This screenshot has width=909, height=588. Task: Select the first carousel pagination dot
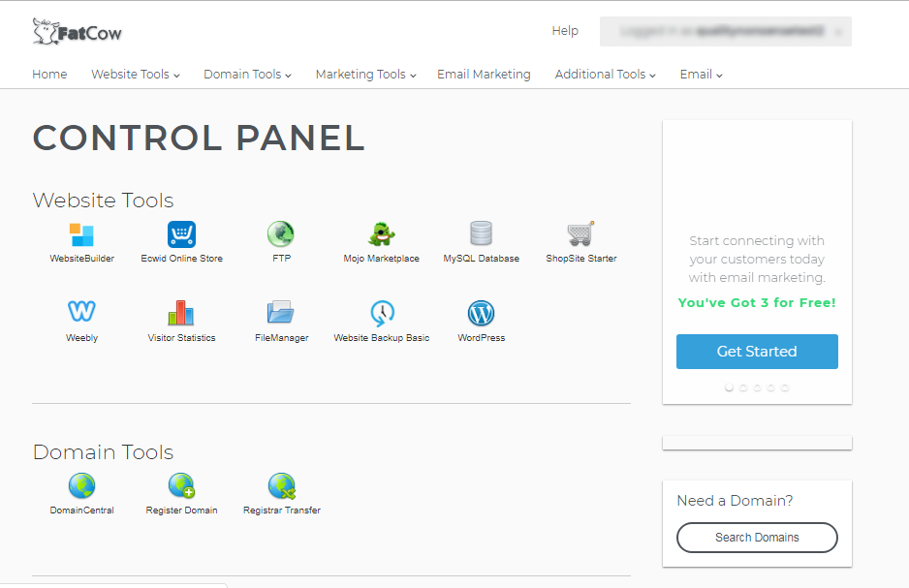pyautogui.click(x=729, y=387)
